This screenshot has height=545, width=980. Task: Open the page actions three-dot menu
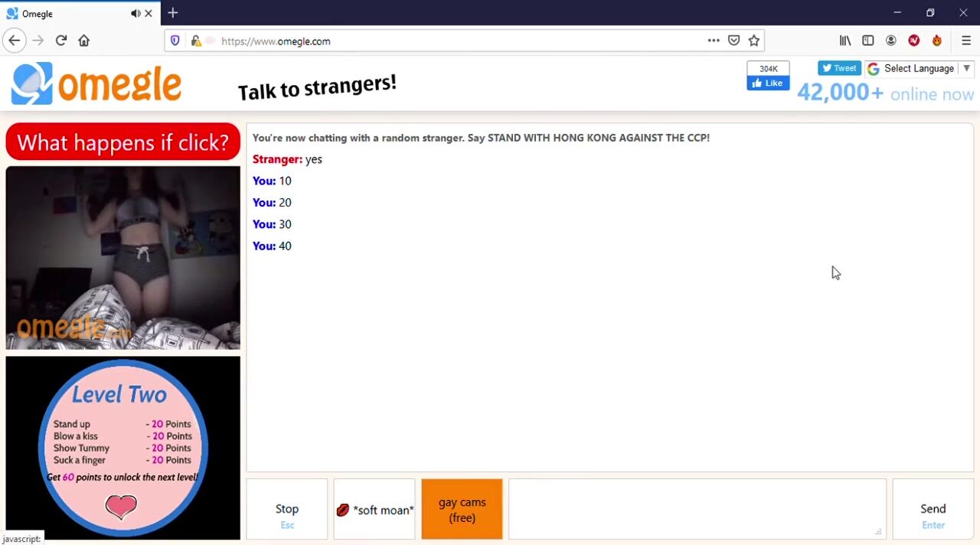pos(714,41)
